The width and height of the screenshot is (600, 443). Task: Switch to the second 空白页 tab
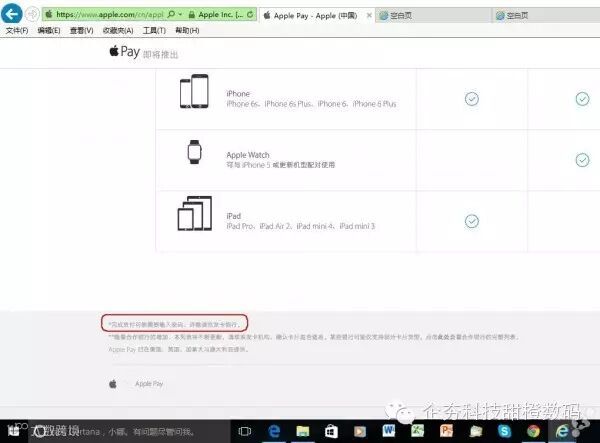tap(547, 16)
